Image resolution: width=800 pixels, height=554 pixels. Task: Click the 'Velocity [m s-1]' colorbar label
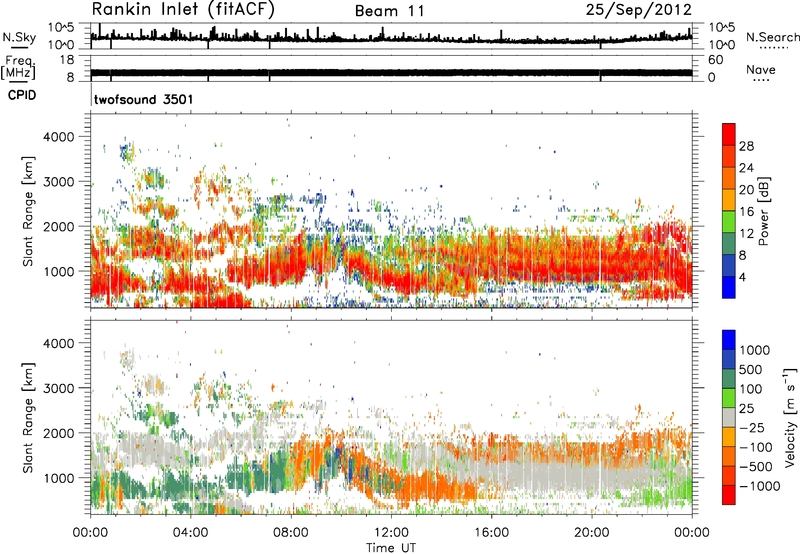(x=790, y=417)
